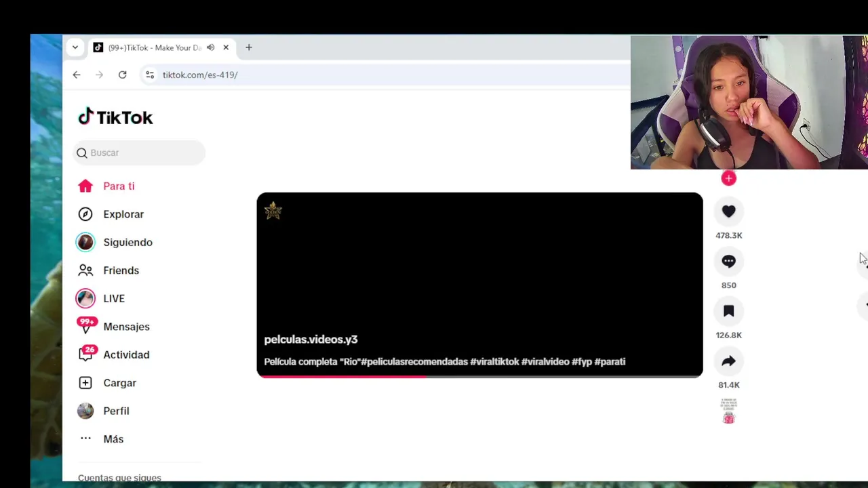Open pelculas.videos.y3 profile link
This screenshot has height=488, width=868.
pos(311,340)
